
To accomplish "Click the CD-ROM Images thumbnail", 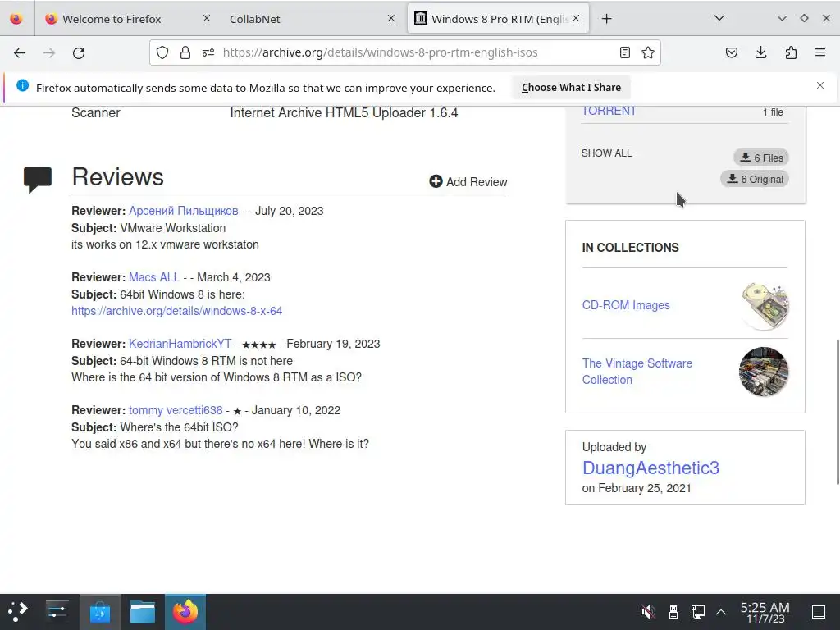I will 764,305.
